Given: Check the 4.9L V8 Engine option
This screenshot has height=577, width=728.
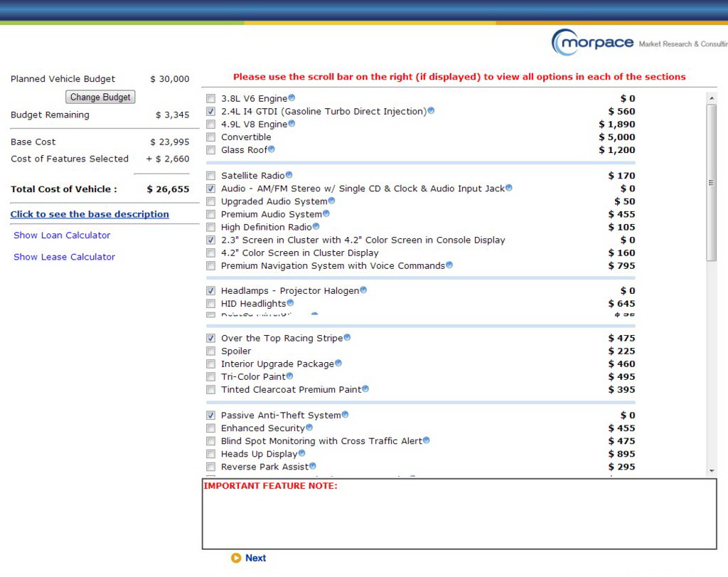Looking at the screenshot, I should coord(210,125).
